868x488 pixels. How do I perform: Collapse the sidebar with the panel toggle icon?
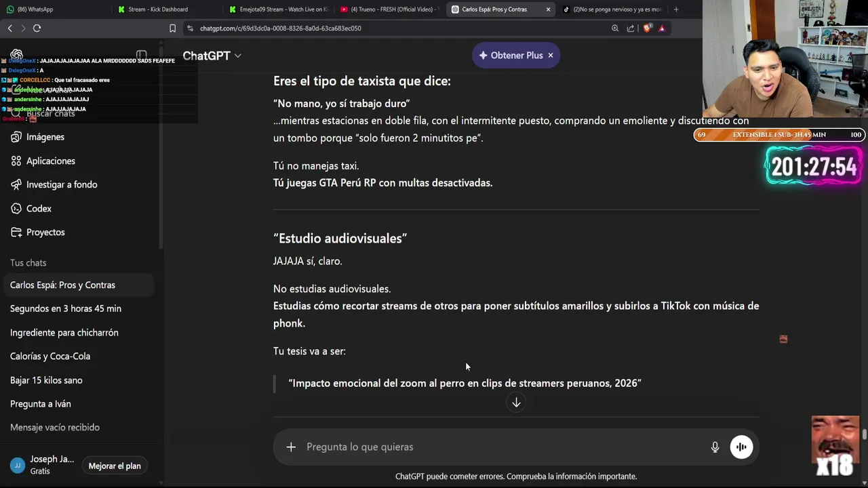tap(141, 56)
